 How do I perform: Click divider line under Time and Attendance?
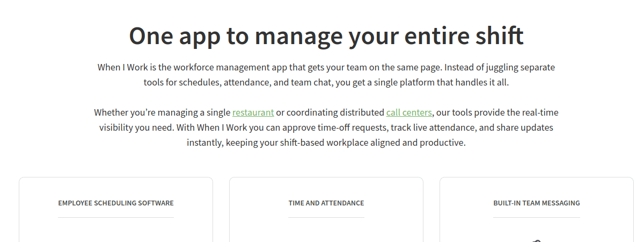point(326,217)
